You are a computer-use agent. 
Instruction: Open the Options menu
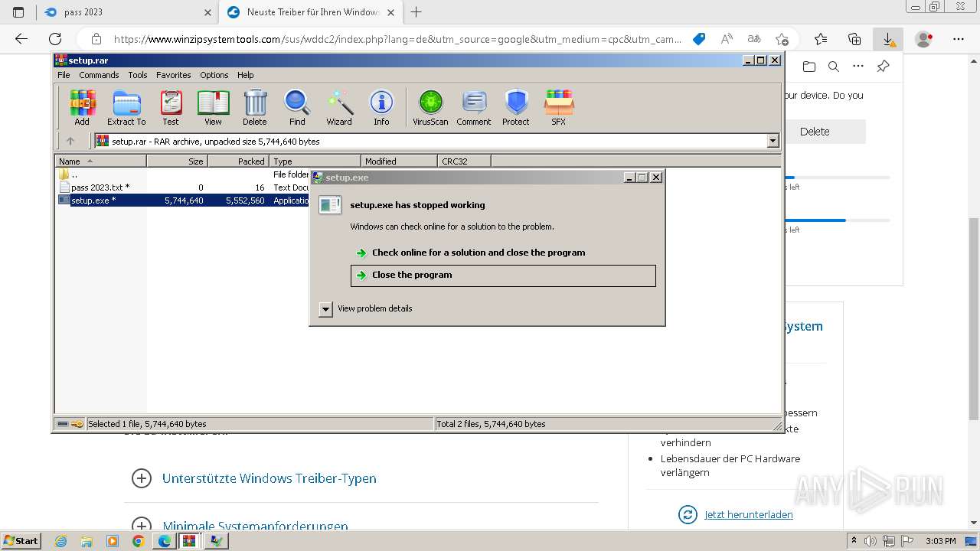point(214,75)
